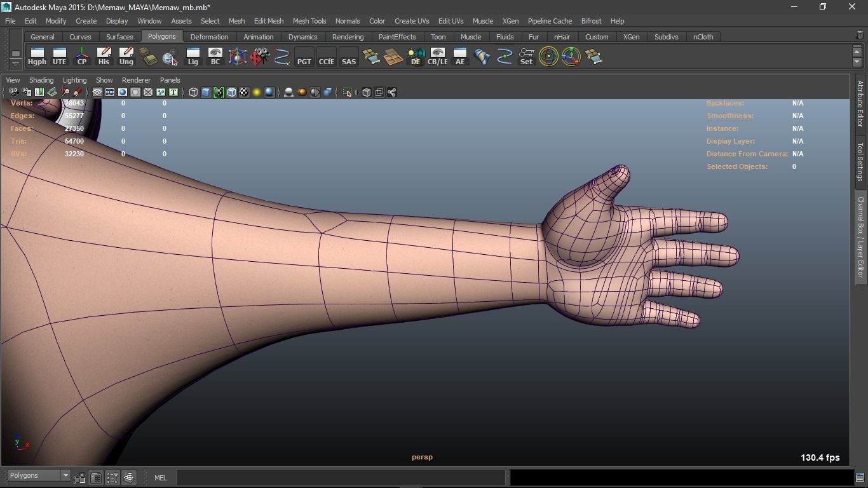Toggle use all lights yellow bulb

click(x=257, y=92)
